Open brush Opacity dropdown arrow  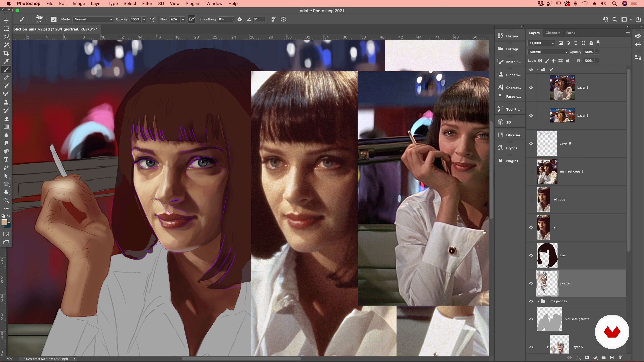pyautogui.click(x=144, y=19)
